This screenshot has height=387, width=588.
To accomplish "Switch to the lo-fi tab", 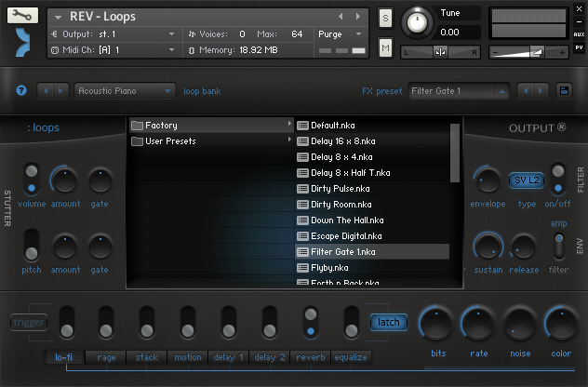I will [64, 357].
